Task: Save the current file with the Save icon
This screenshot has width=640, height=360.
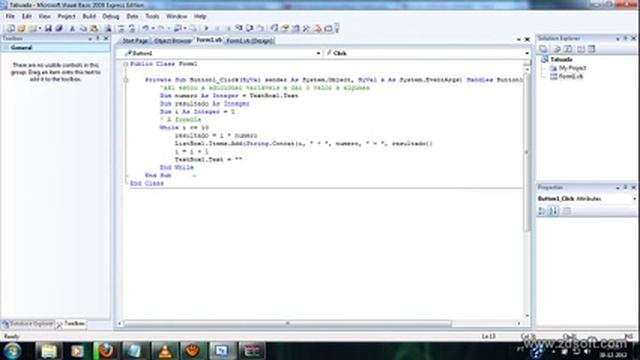Action: pyautogui.click(x=48, y=28)
